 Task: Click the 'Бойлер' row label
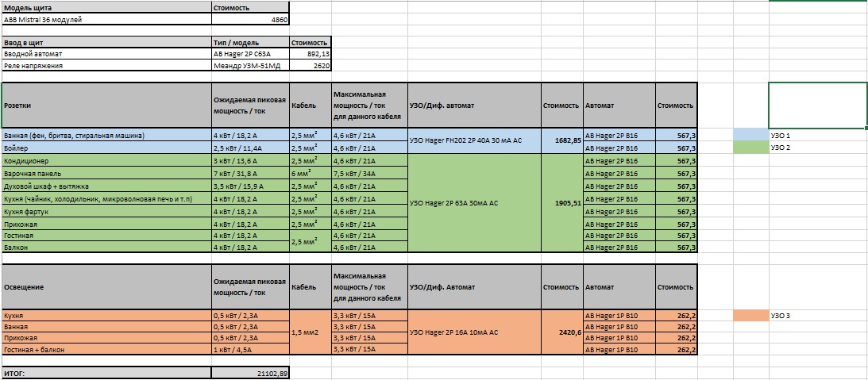point(106,148)
